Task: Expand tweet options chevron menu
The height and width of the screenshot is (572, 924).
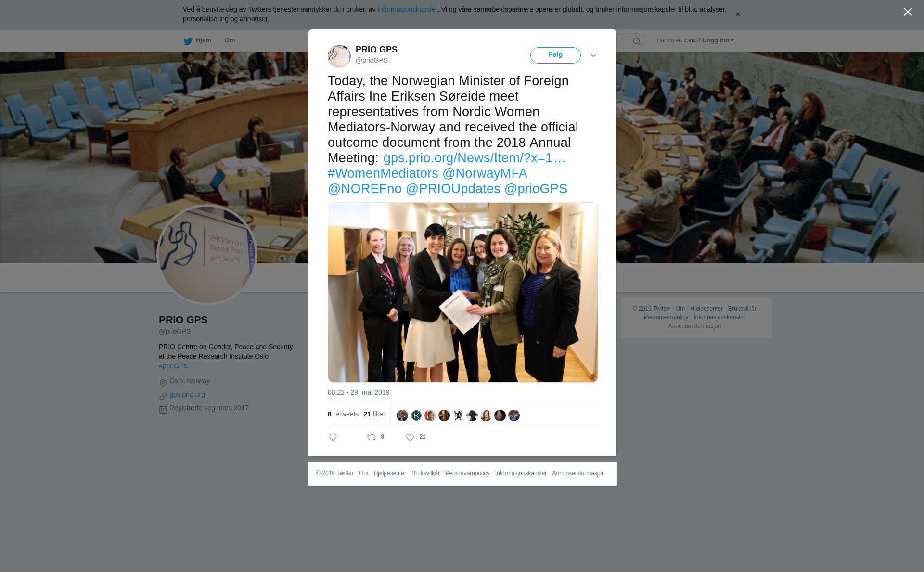Action: tap(593, 55)
